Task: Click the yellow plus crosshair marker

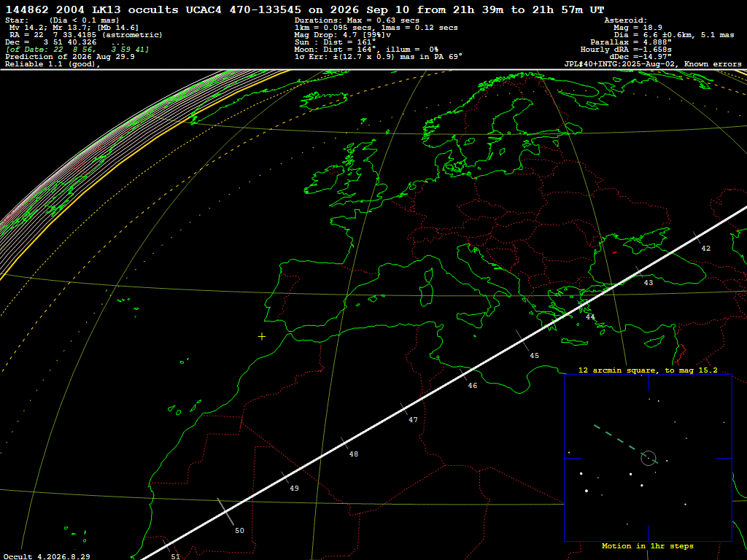Action: click(262, 337)
